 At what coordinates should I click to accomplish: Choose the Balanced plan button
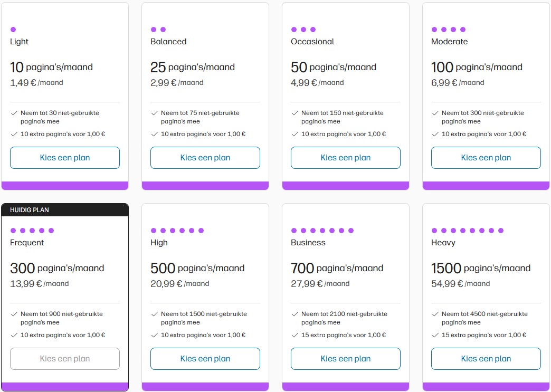tap(205, 158)
